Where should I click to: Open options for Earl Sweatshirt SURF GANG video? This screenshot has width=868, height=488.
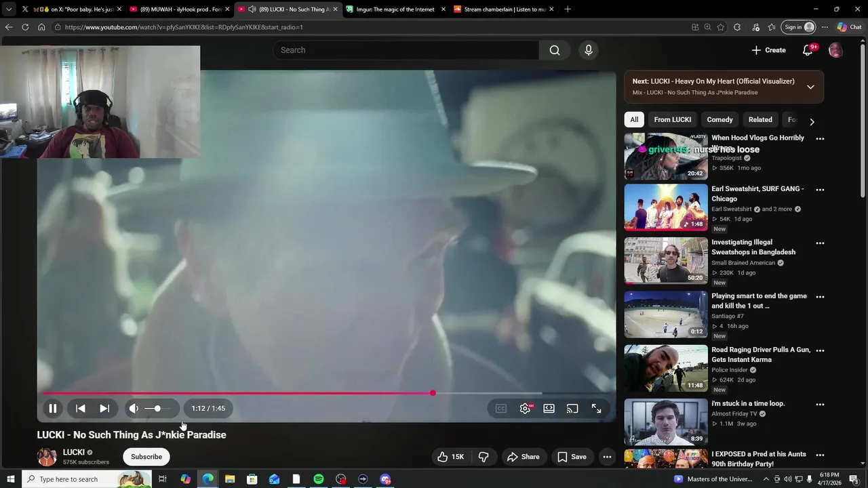tap(820, 190)
